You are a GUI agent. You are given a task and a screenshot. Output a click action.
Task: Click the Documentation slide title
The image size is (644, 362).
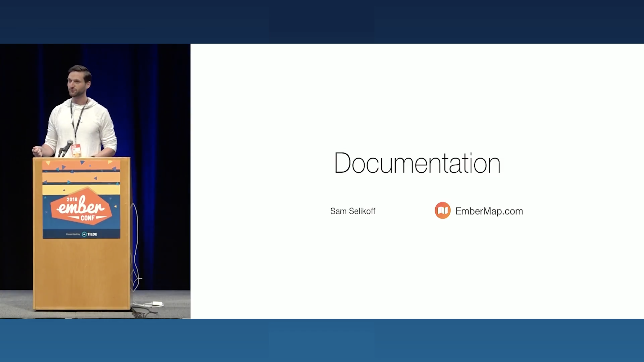tap(417, 163)
